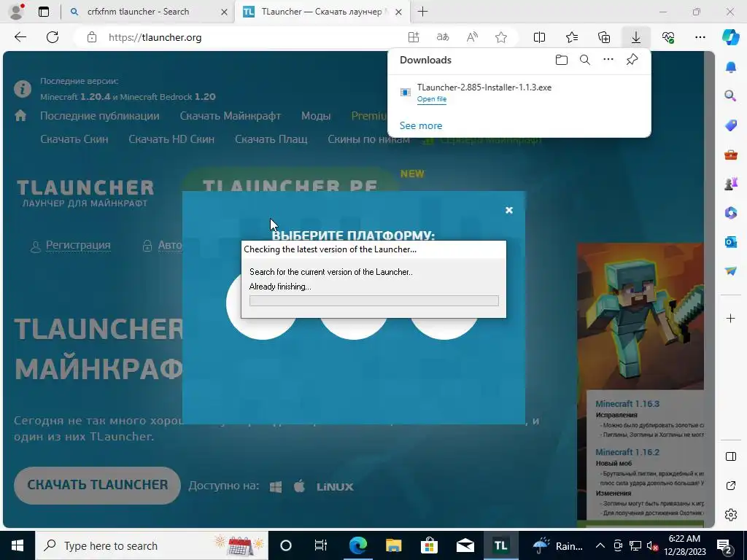Open sidebar settings gear

pyautogui.click(x=731, y=515)
